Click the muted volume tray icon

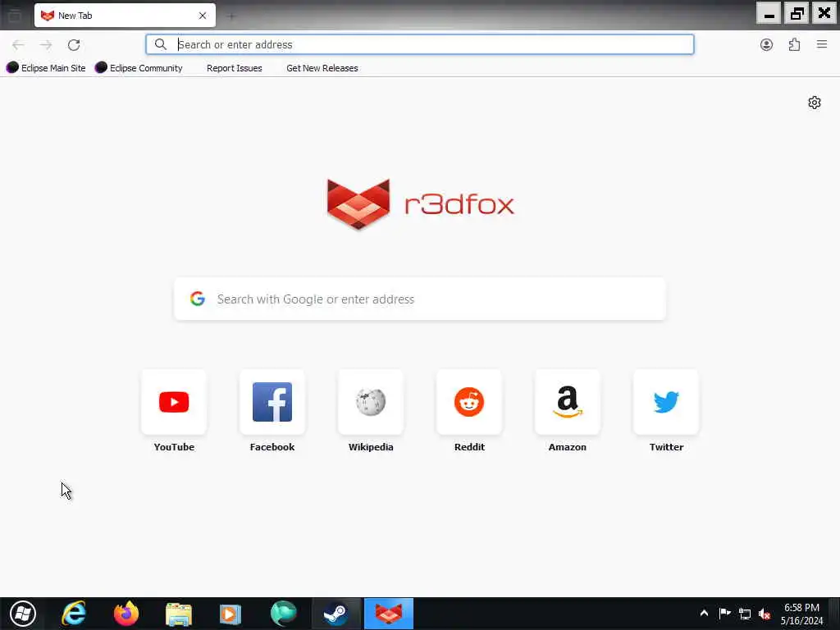pos(765,614)
